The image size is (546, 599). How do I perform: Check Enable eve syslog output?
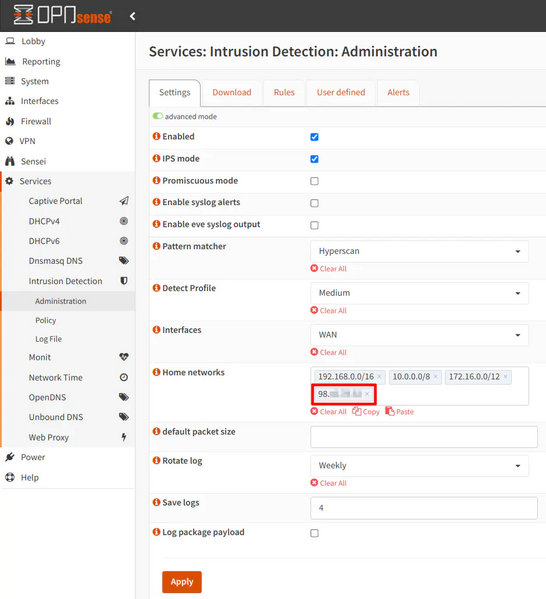pos(314,225)
